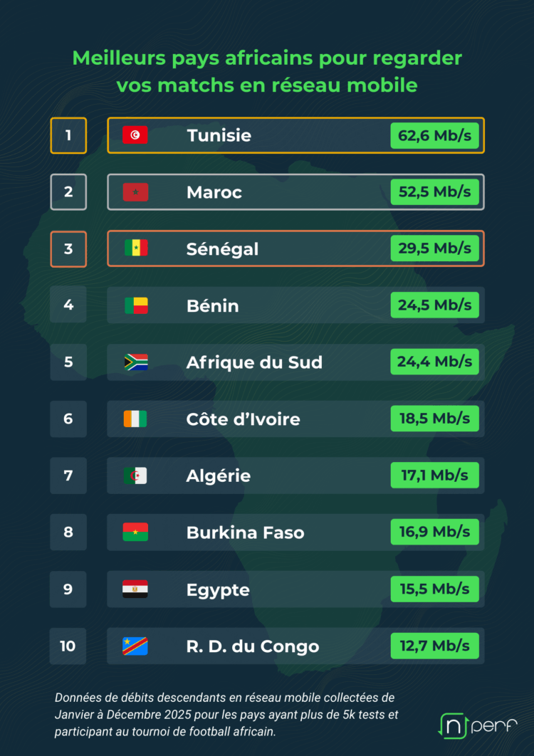
Task: Select the South Africa flag icon
Action: [x=135, y=362]
